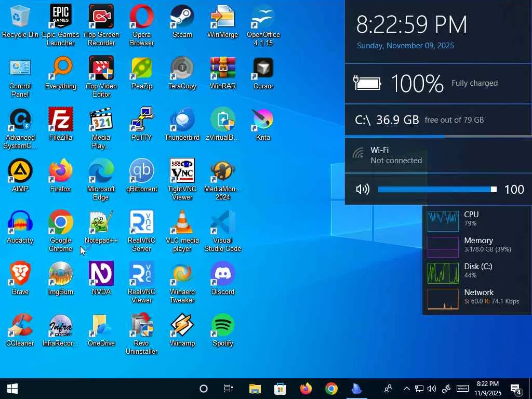Open Microsoft Edge desktop shortcut
The image size is (532, 399).
[101, 180]
